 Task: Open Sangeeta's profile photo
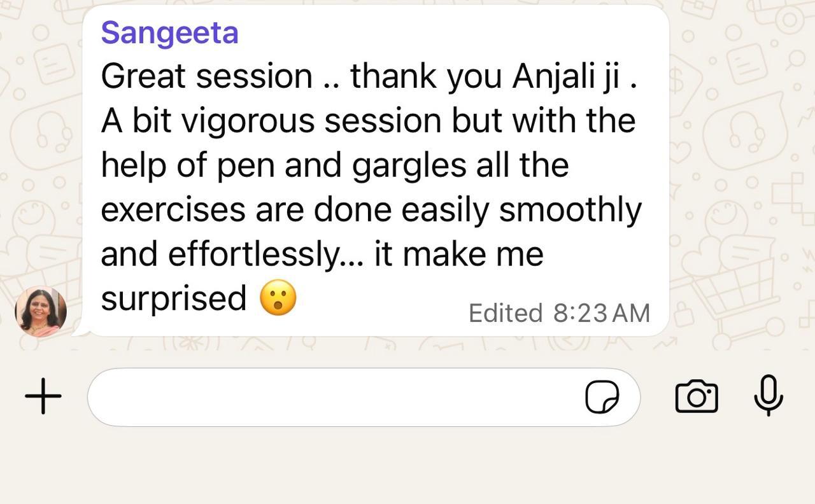[x=41, y=311]
